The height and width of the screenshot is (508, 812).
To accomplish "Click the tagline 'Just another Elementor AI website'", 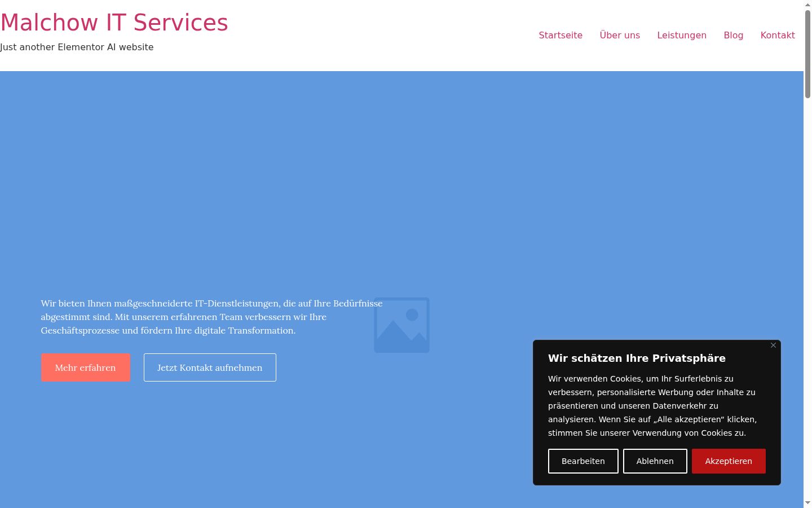I will coord(77,47).
